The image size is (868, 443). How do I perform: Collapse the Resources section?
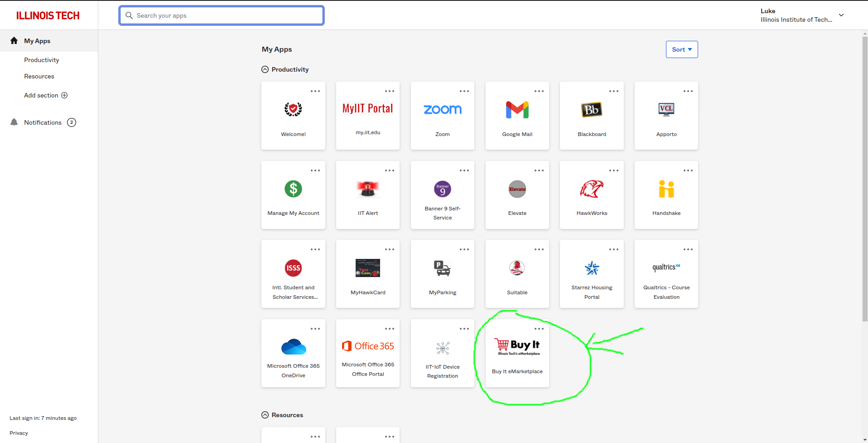coord(265,415)
